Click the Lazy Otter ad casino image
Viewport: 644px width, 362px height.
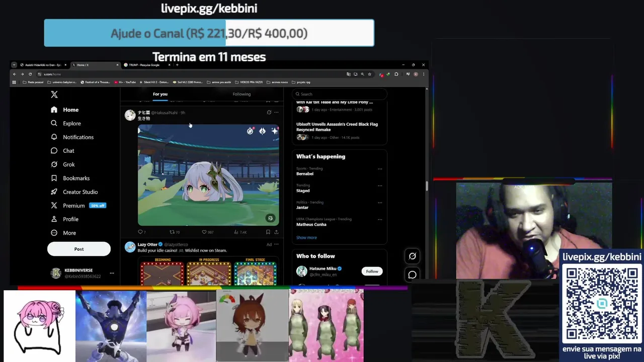point(208,270)
